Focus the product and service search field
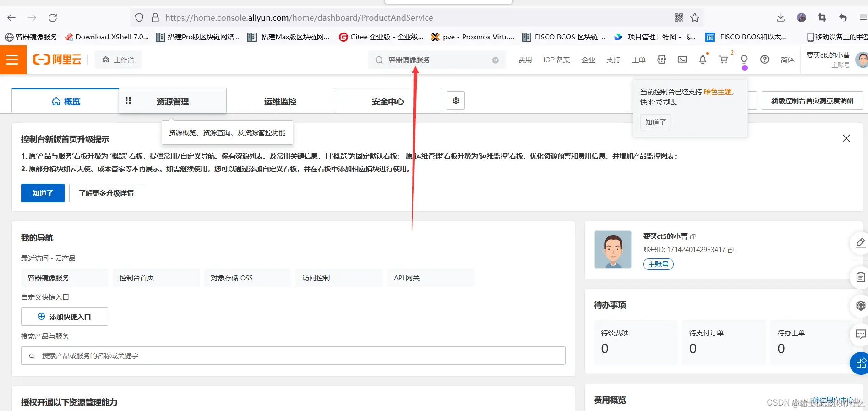The height and width of the screenshot is (411, 868). (293, 356)
